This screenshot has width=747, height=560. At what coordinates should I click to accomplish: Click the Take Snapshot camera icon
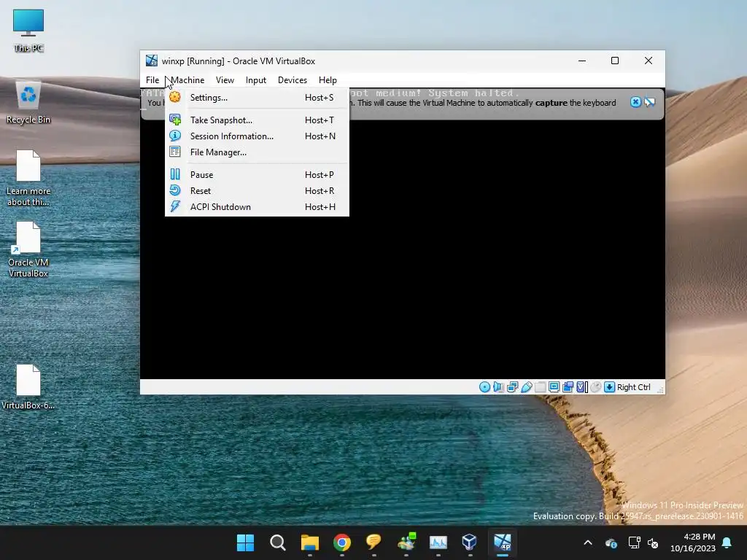click(x=175, y=120)
